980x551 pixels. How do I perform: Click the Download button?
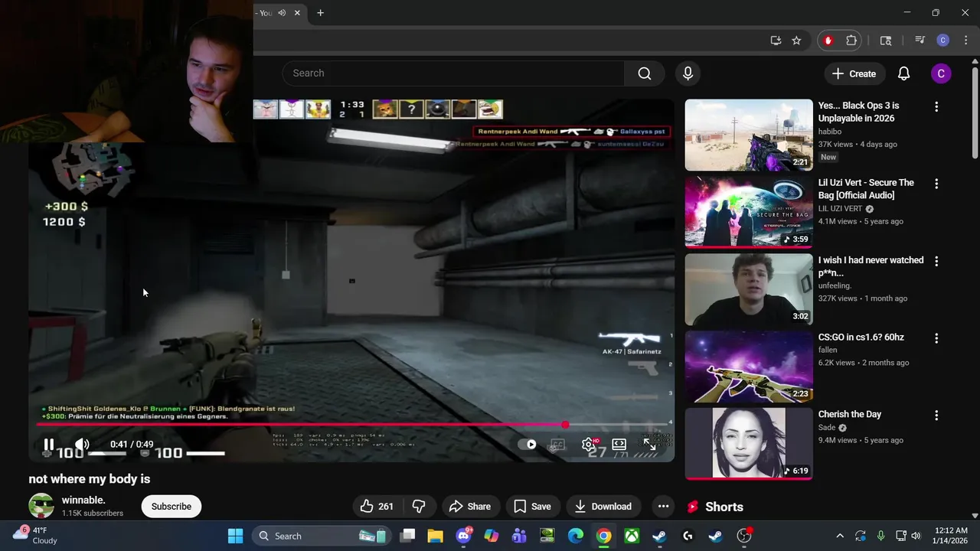pos(603,507)
